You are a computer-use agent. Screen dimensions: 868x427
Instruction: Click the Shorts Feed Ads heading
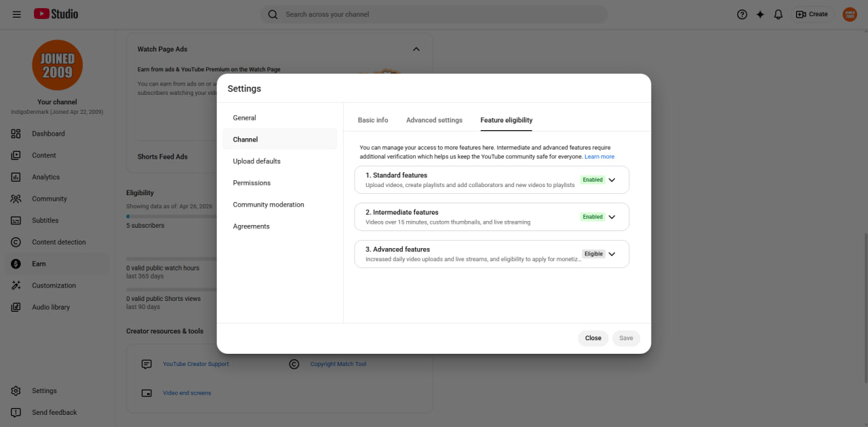pos(163,157)
